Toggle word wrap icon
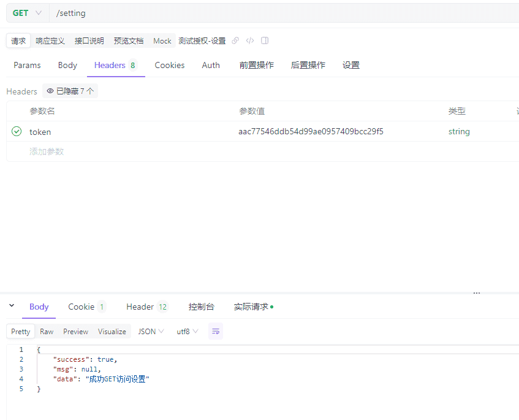Image resolution: width=519 pixels, height=420 pixels. click(216, 331)
